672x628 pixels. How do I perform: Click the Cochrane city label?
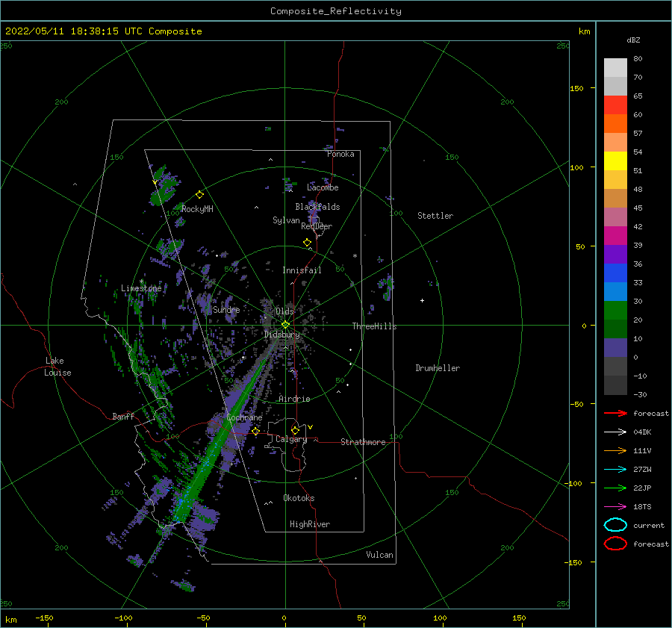pos(244,417)
